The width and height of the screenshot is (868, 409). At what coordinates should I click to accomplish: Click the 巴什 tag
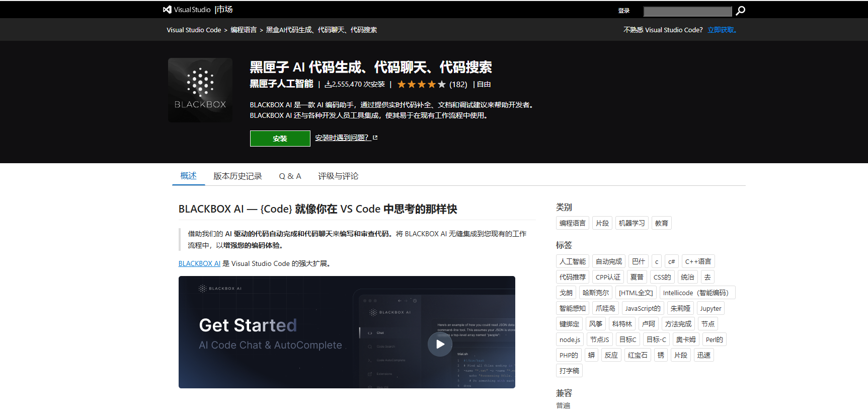pos(639,261)
